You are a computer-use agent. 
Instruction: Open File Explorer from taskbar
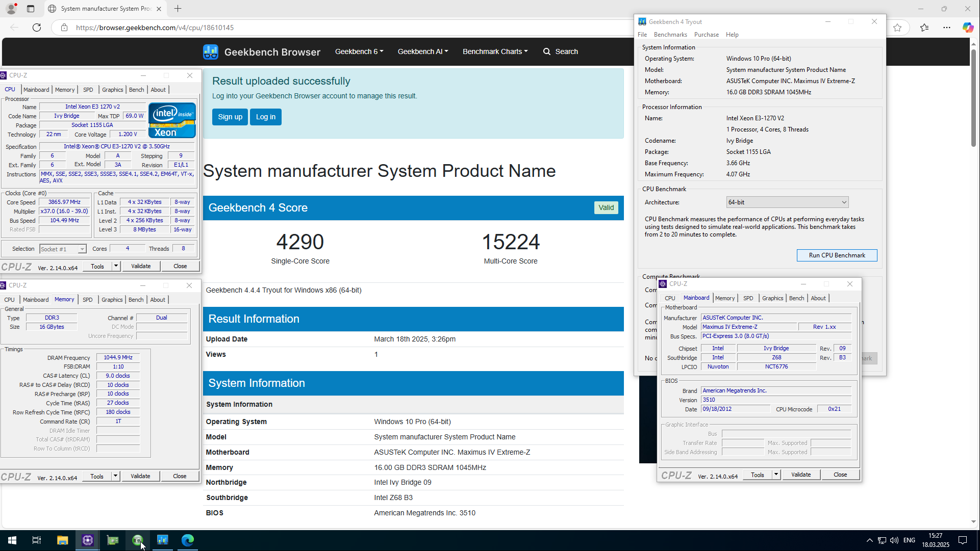pyautogui.click(x=62, y=540)
